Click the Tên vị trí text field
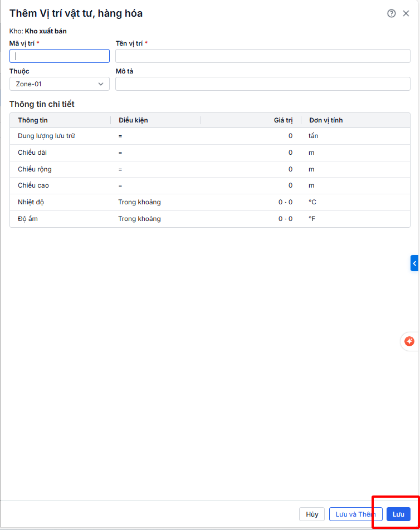 pyautogui.click(x=262, y=56)
